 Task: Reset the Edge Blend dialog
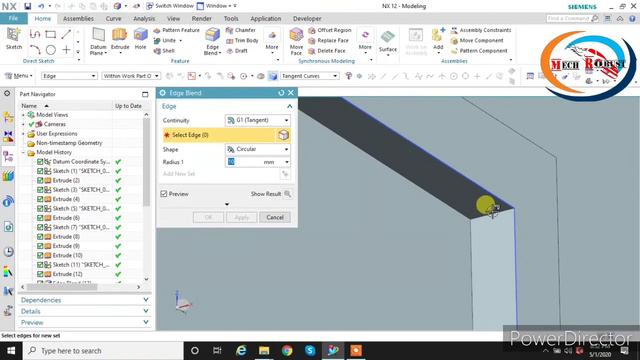point(281,93)
